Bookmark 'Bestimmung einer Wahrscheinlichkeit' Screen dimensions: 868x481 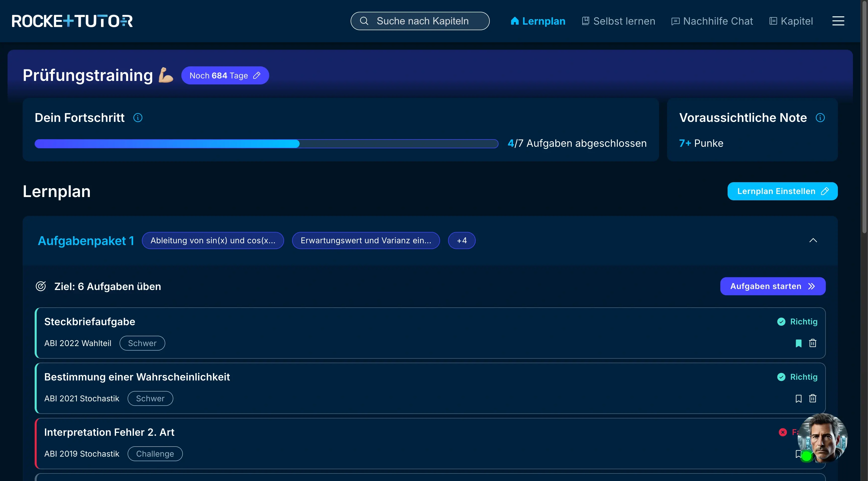798,398
